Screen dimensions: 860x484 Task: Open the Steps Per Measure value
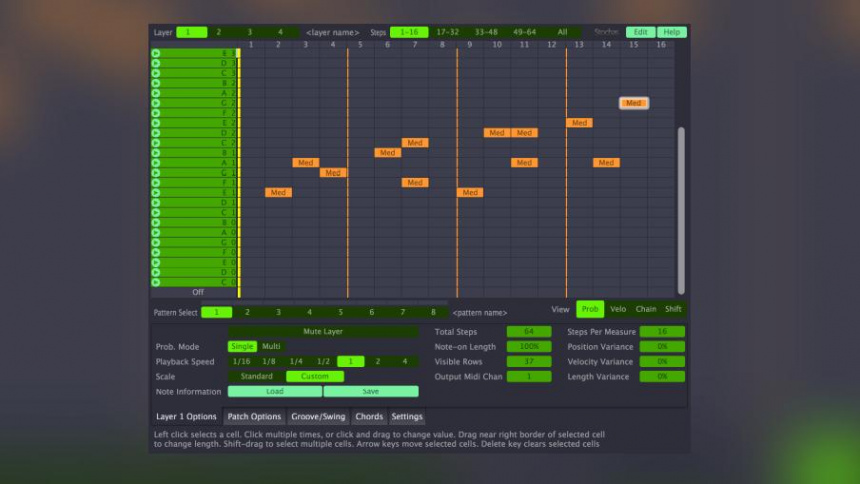(x=661, y=331)
